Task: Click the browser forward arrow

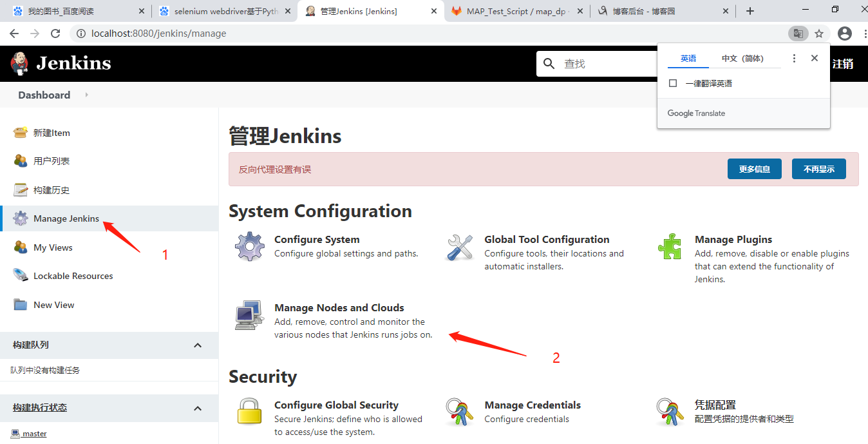Action: pyautogui.click(x=35, y=34)
